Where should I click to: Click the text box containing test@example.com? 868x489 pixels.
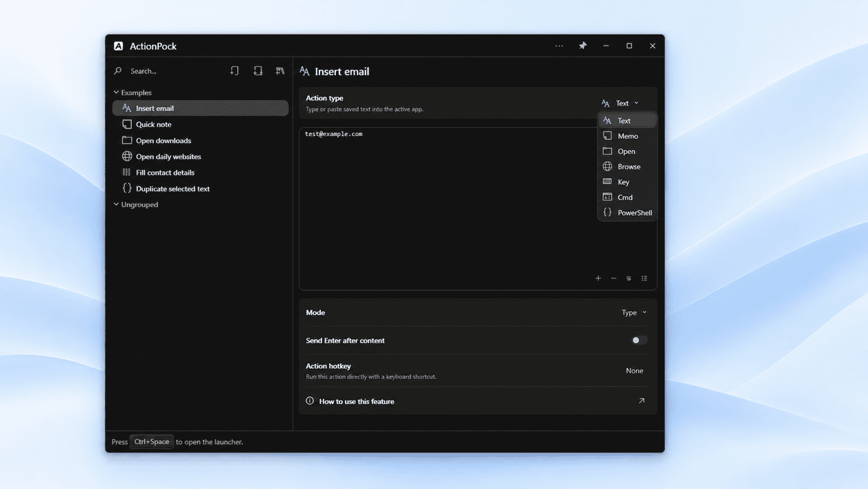[478, 209]
